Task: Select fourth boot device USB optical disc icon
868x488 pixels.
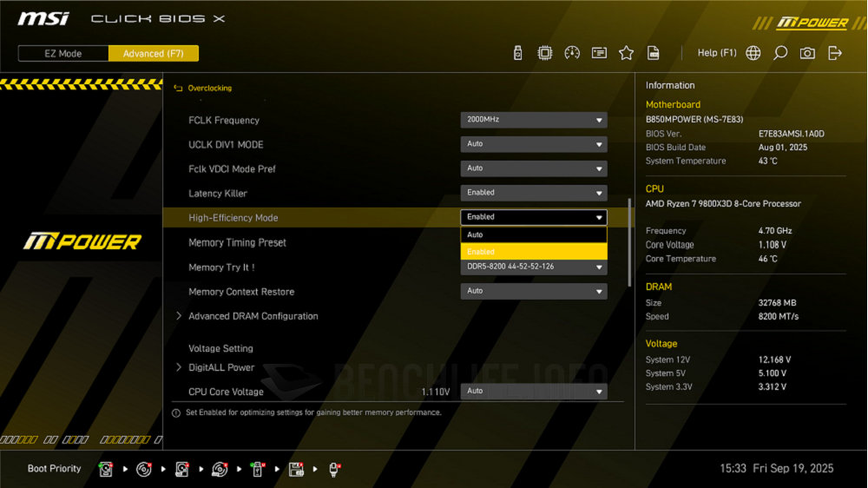Action: [220, 469]
